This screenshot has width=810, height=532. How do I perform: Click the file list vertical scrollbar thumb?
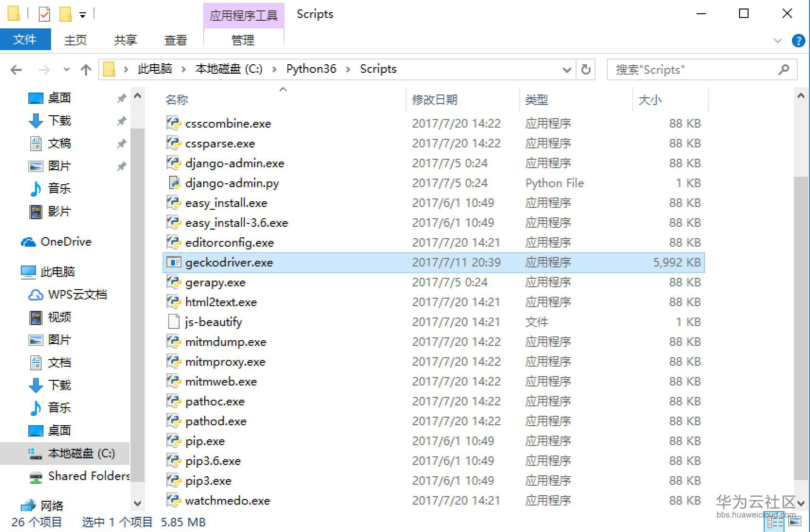[x=801, y=328]
